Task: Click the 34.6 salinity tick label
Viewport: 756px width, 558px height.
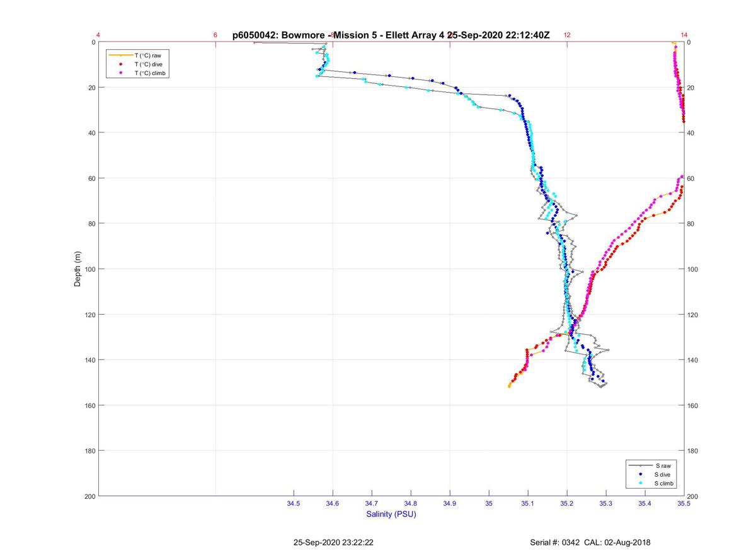Action: pyautogui.click(x=333, y=504)
